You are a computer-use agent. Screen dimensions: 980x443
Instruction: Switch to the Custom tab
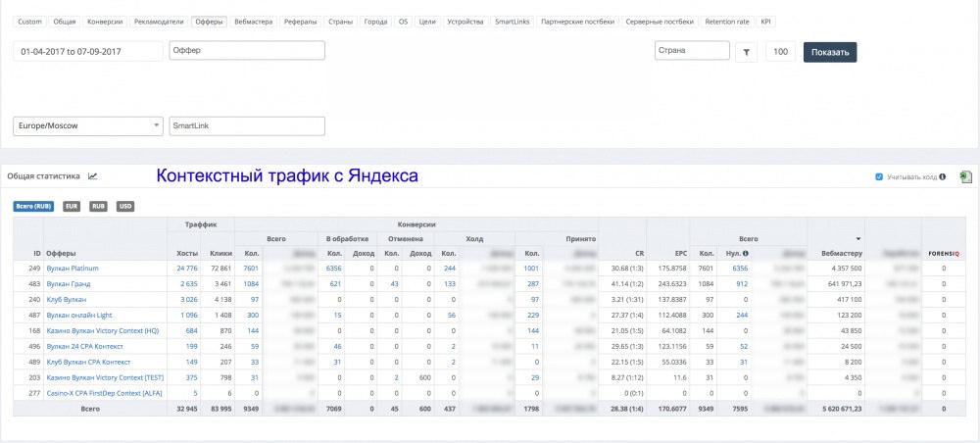click(x=29, y=22)
